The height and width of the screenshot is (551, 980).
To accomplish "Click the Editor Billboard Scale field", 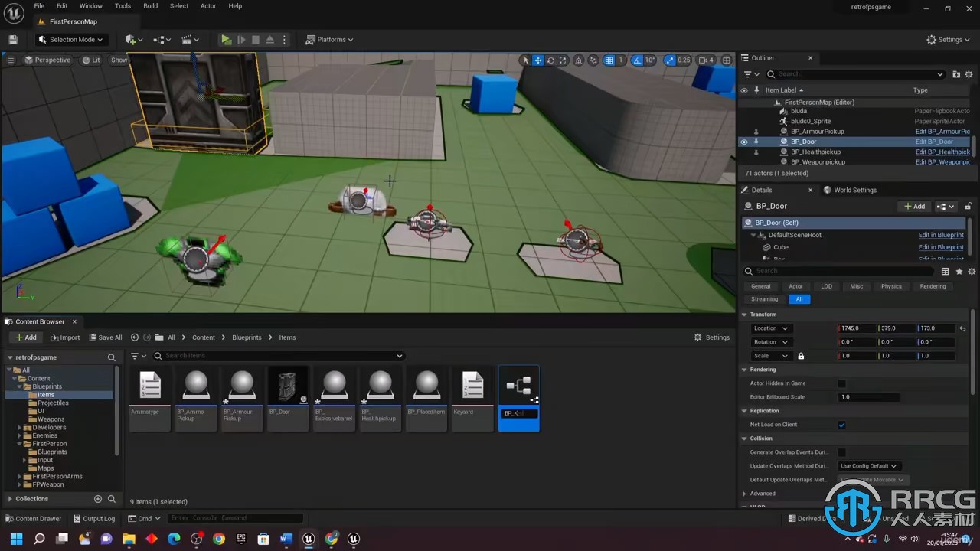I will point(869,397).
